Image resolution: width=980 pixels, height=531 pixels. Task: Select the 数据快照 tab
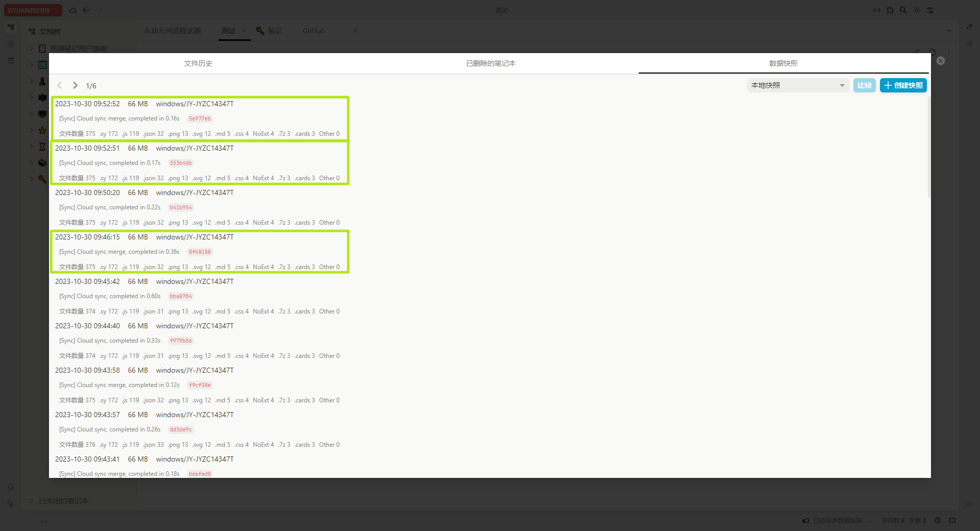(783, 63)
